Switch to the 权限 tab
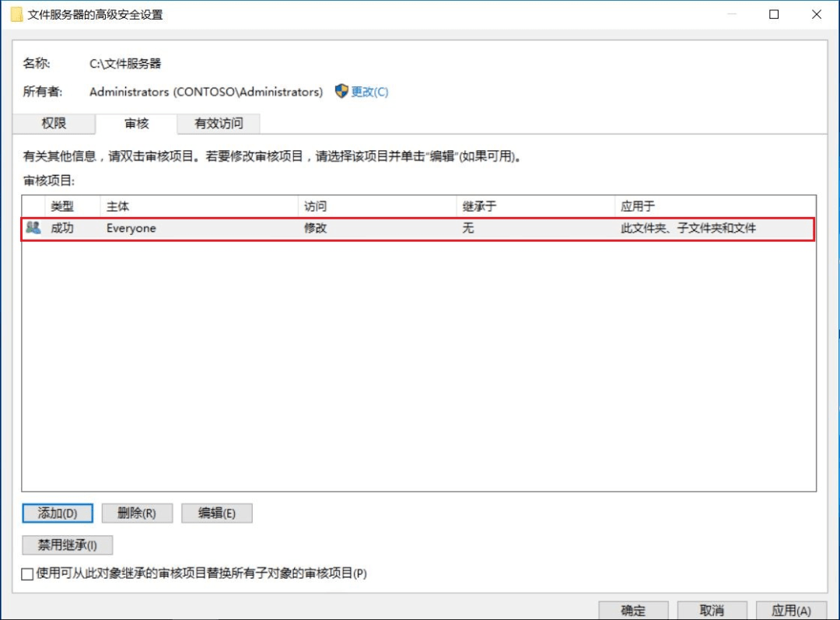840x620 pixels. pyautogui.click(x=54, y=123)
